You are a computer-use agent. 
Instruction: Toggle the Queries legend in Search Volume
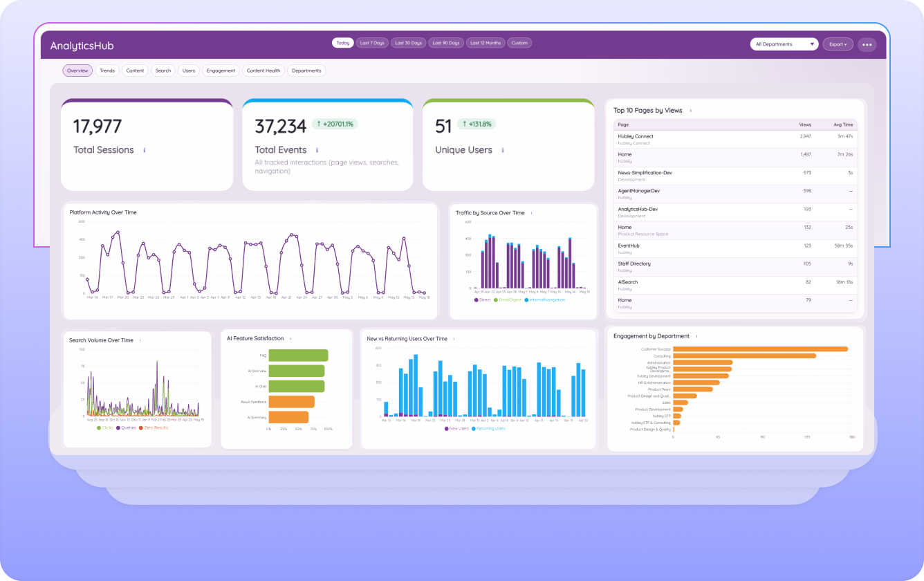[x=126, y=427]
